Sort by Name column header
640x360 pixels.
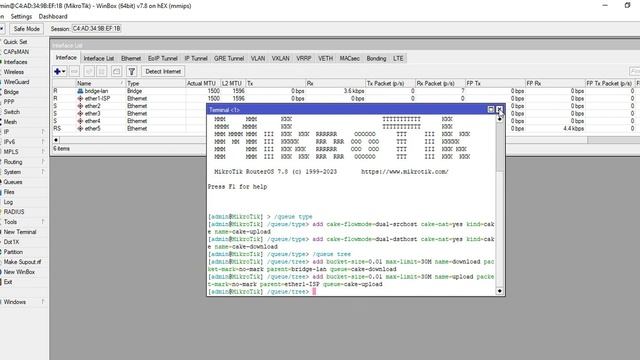(100, 83)
